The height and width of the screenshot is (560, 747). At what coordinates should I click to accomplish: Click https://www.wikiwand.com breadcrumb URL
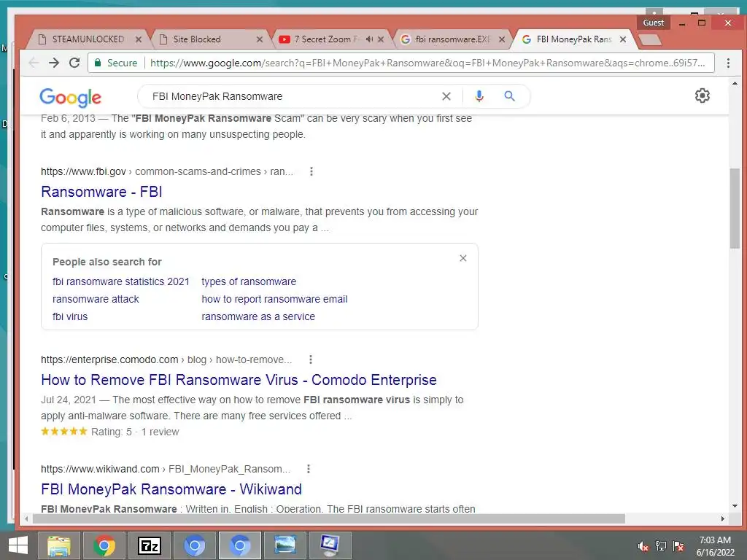(100, 469)
